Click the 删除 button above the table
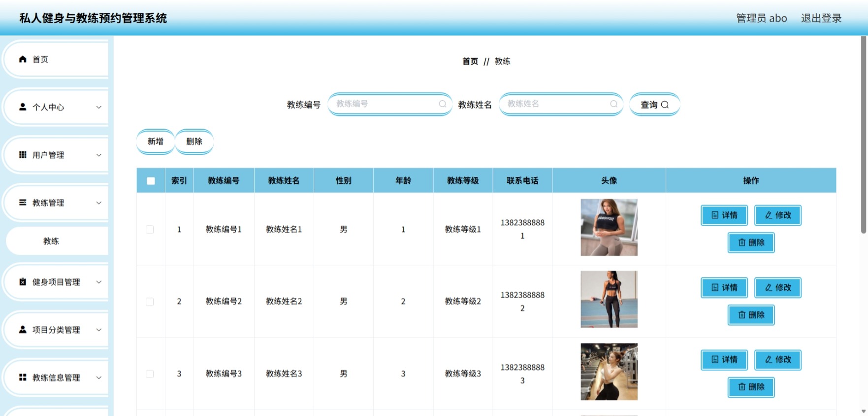Viewport: 868px width, 416px height. click(x=194, y=141)
